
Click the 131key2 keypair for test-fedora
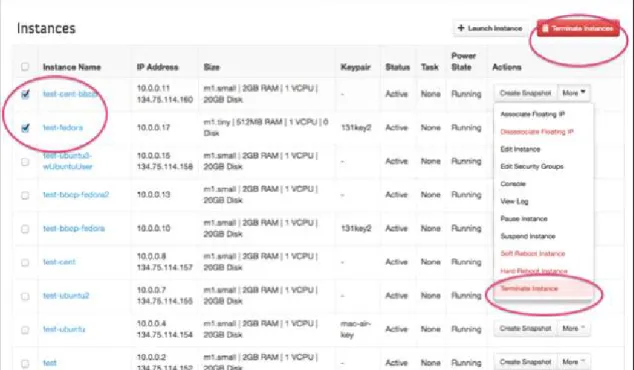point(356,128)
